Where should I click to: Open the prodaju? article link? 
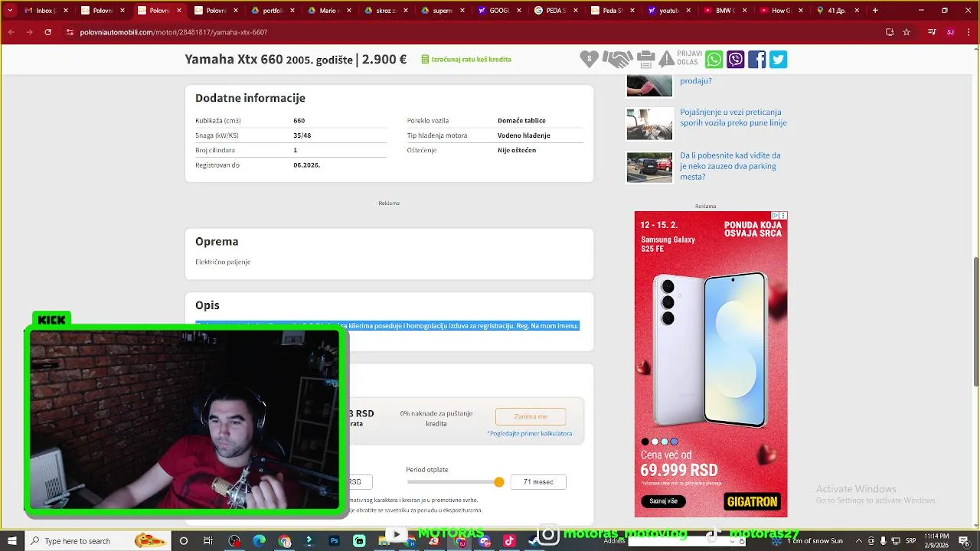(x=696, y=80)
